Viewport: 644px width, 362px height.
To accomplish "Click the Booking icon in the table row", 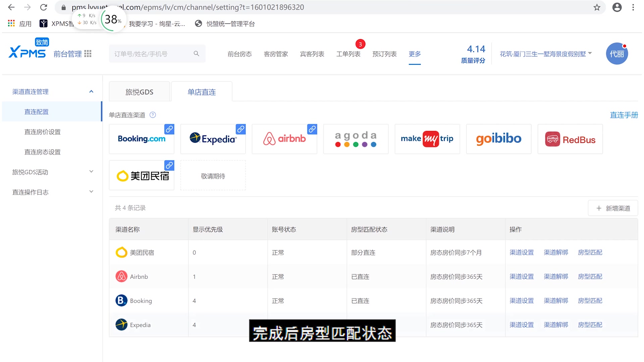I will point(121,300).
